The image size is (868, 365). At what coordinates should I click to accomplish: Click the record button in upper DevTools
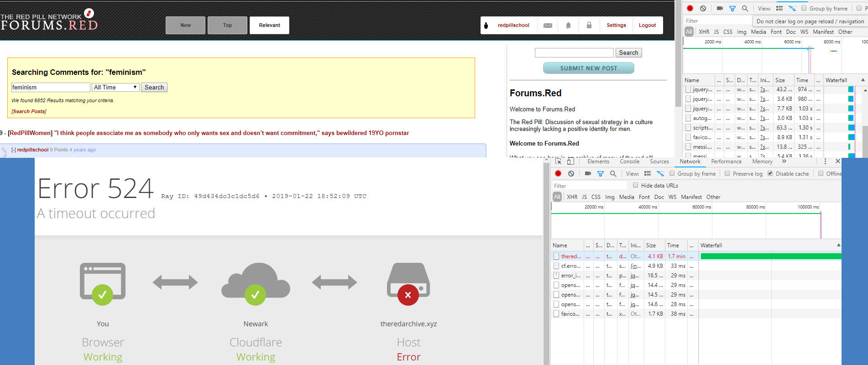690,8
